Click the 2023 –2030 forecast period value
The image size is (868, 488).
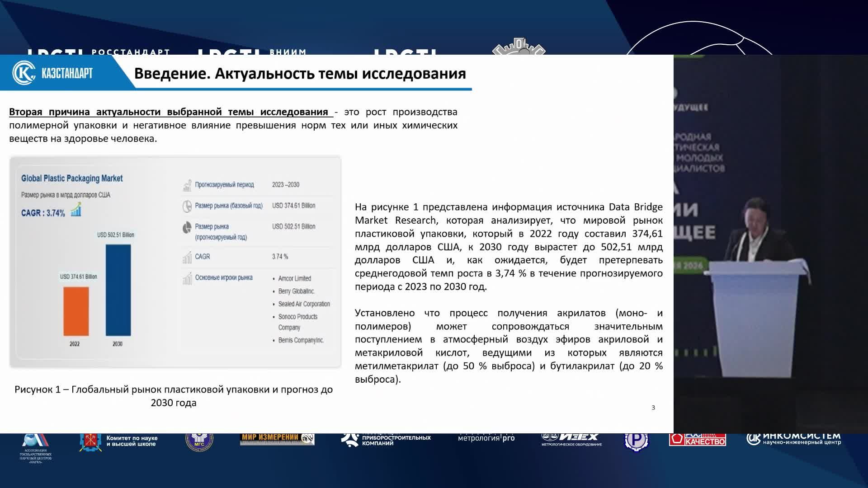[x=286, y=185]
